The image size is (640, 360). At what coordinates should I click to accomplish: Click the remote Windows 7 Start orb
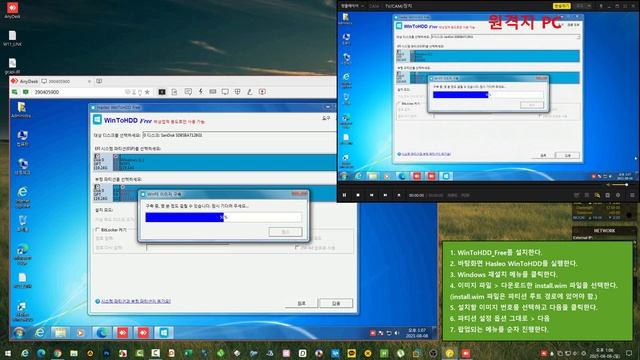point(19,333)
